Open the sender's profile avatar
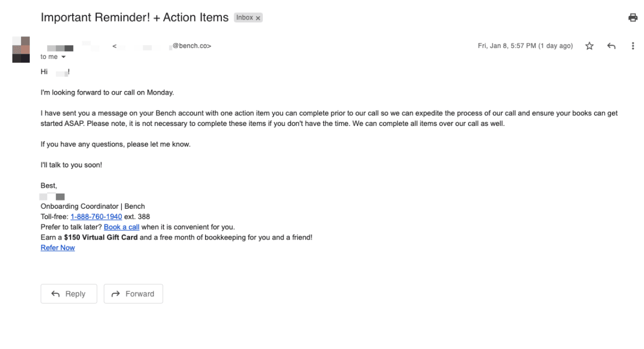Screen dimensions: 644x349 pos(20,49)
